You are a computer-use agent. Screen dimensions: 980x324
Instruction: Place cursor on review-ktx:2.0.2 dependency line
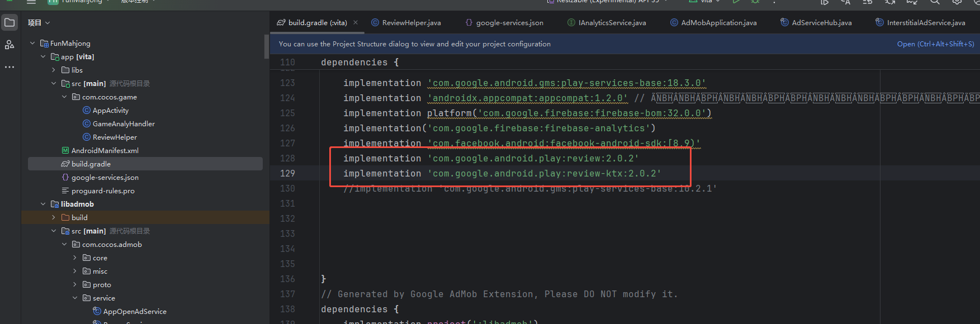pos(502,173)
